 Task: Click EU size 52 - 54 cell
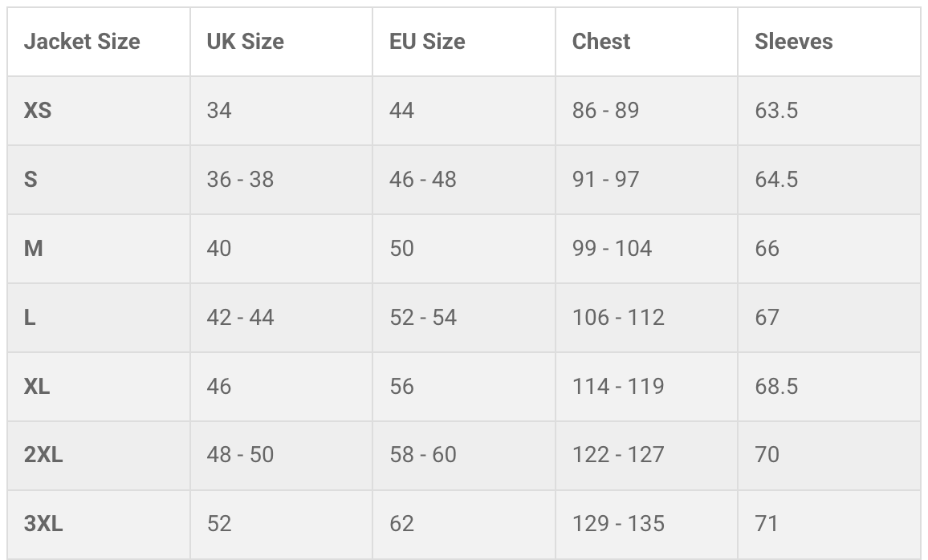[x=422, y=317]
